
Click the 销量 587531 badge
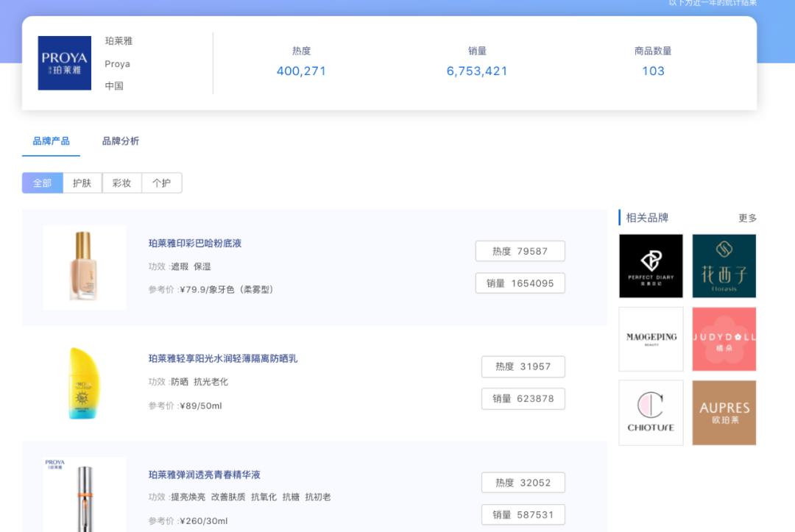tap(523, 515)
